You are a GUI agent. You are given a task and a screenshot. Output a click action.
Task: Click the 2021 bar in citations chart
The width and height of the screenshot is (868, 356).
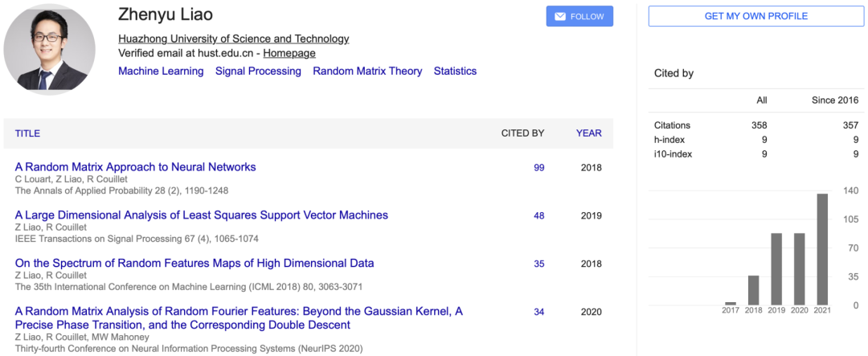822,249
